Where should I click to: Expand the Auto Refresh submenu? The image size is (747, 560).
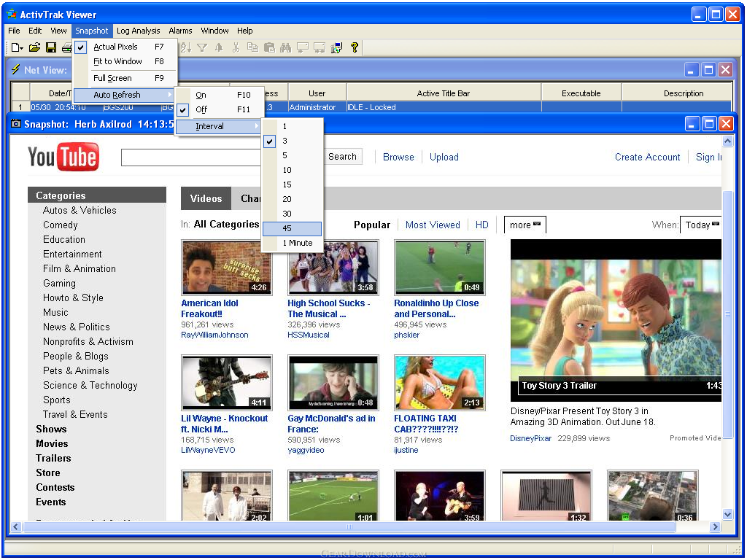coord(125,95)
